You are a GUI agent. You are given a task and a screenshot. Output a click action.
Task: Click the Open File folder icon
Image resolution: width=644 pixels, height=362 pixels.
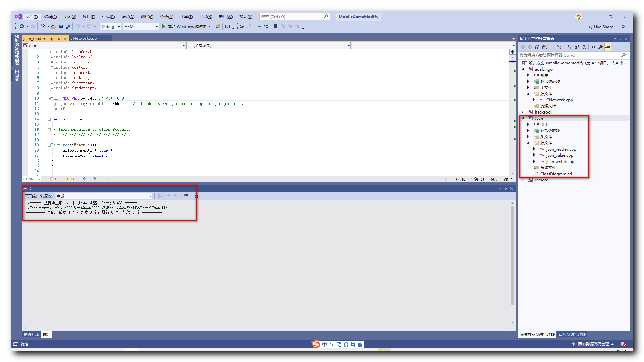pyautogui.click(x=53, y=27)
